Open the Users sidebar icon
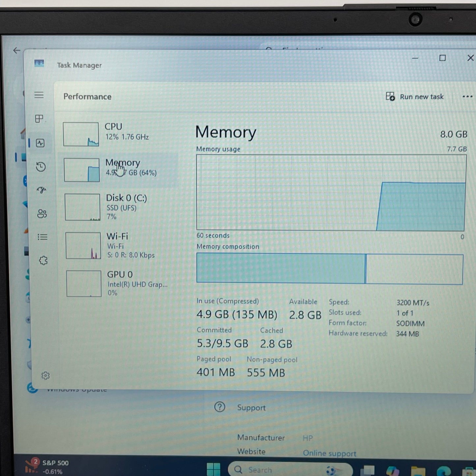The width and height of the screenshot is (476, 476). (x=42, y=214)
